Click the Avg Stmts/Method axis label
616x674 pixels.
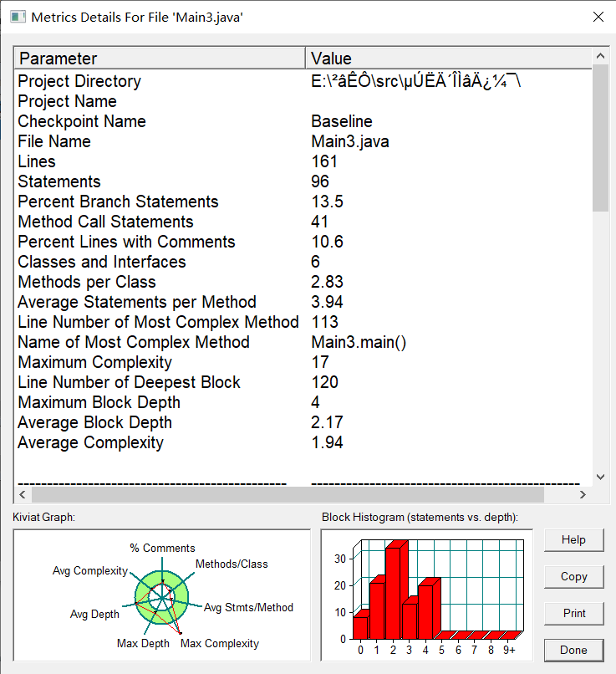(x=248, y=607)
